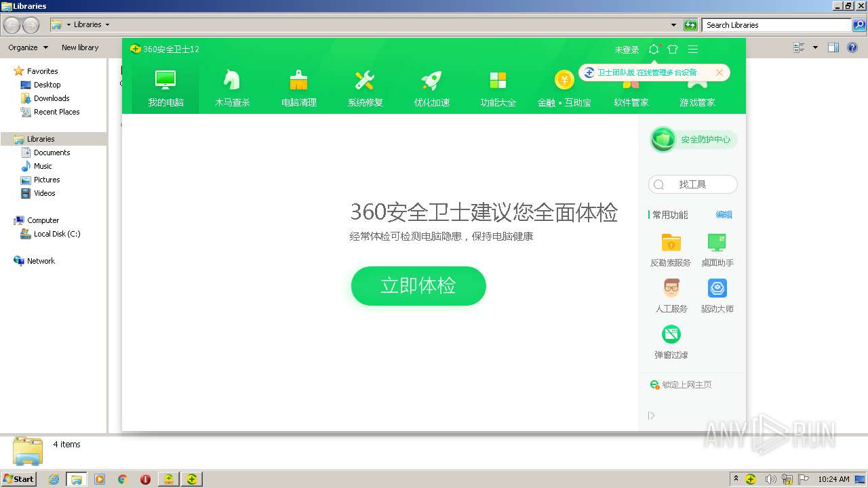Open view options dropdown arrow
868x488 pixels.
[815, 47]
